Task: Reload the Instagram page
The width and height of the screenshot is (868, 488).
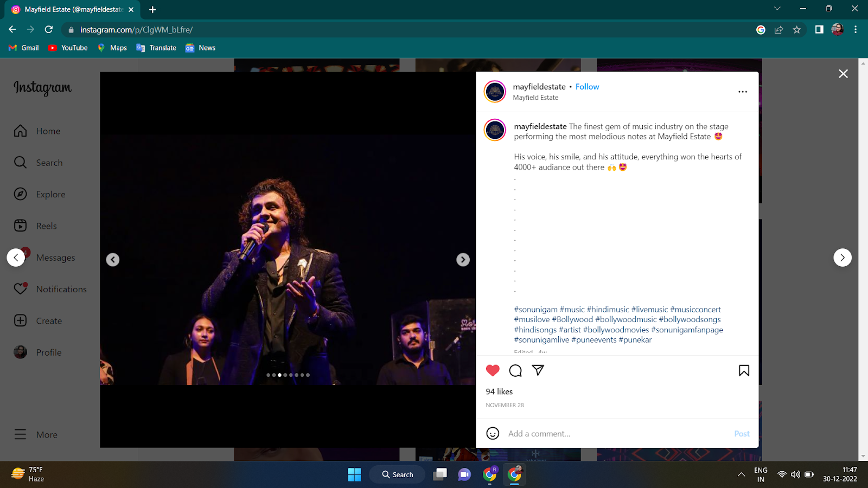Action: [x=49, y=30]
